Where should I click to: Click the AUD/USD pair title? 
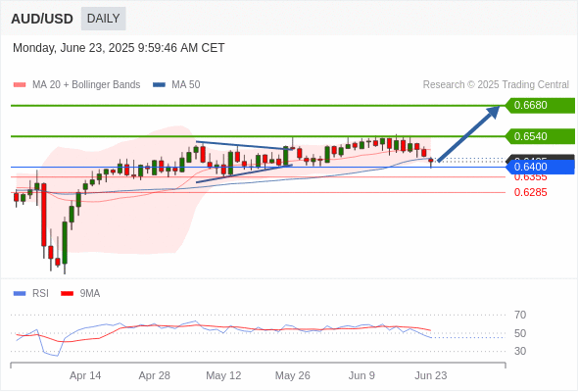point(42,19)
